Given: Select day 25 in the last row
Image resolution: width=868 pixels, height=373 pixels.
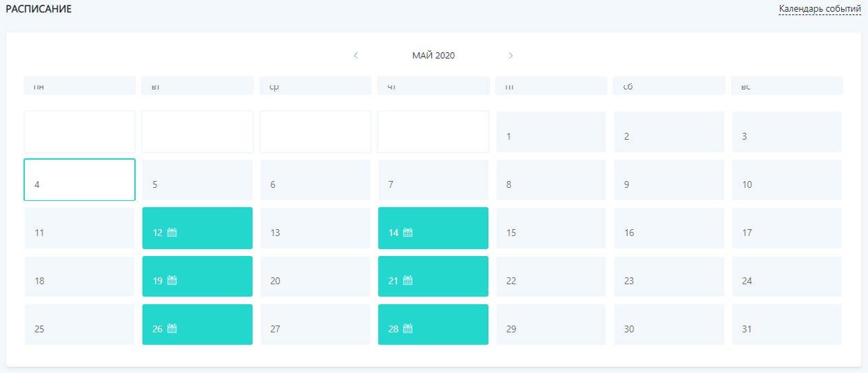Looking at the screenshot, I should coord(80,324).
